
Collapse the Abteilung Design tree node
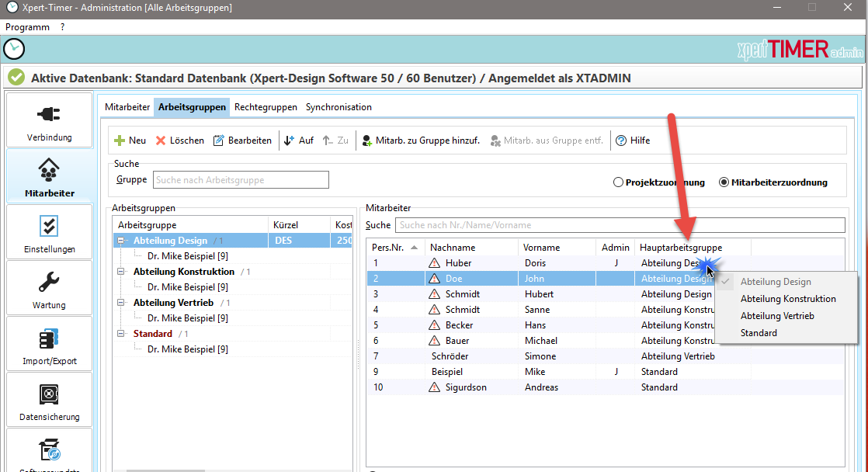(x=122, y=241)
